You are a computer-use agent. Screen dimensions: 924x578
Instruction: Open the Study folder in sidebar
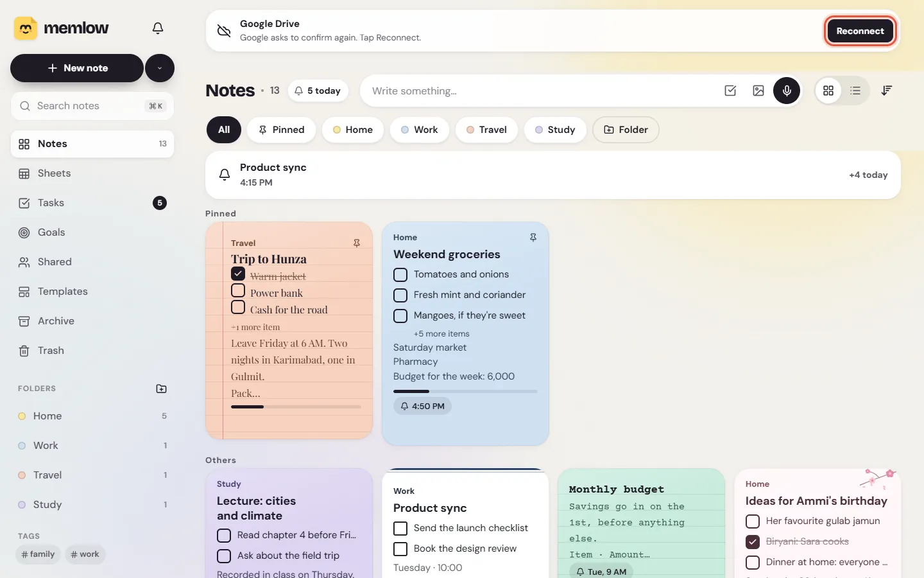[x=92, y=505]
